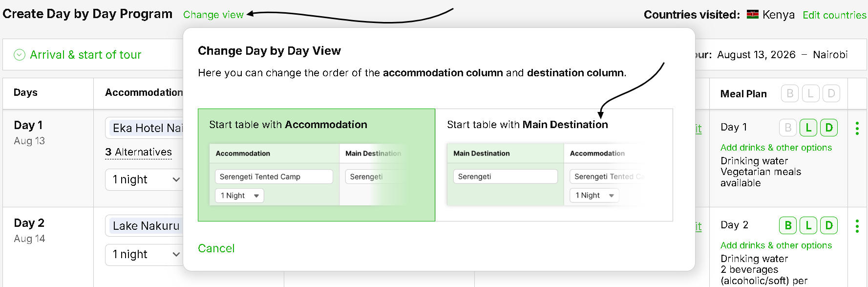Select Start table with Accommodation option
Image resolution: width=868 pixels, height=287 pixels.
pyautogui.click(x=316, y=165)
